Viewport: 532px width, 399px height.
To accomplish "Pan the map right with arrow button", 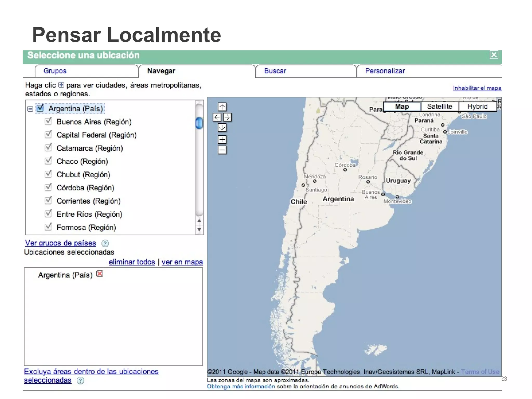I will 227,117.
